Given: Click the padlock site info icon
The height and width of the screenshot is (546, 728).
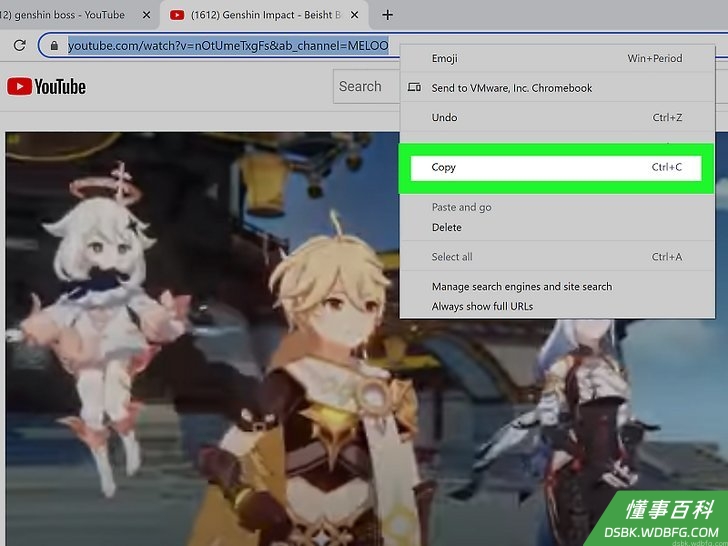Looking at the screenshot, I should pyautogui.click(x=54, y=46).
